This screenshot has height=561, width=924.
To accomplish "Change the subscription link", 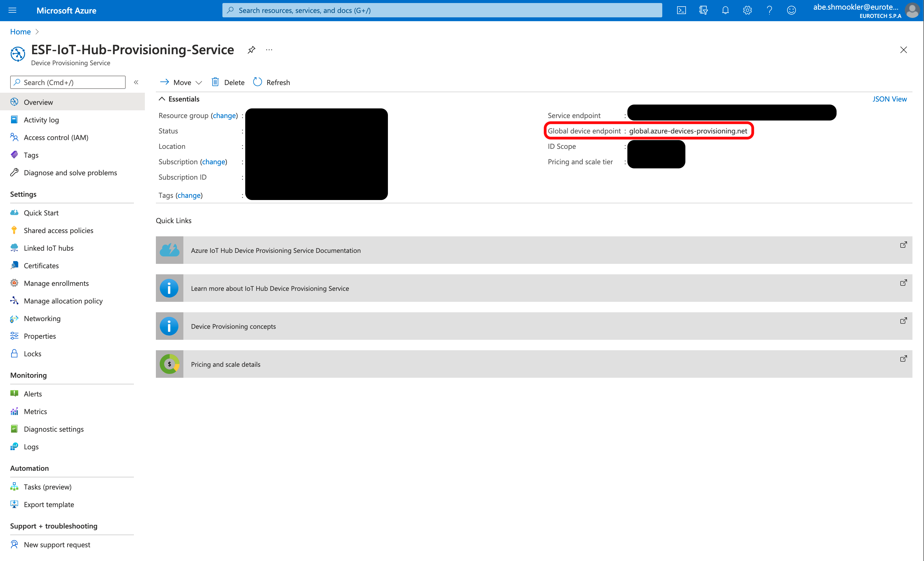I will (x=213, y=162).
